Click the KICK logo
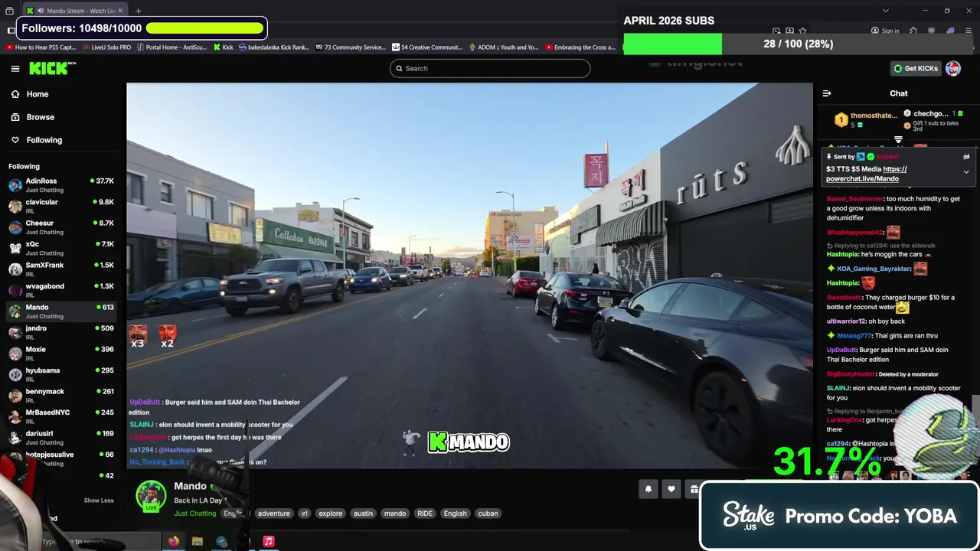The height and width of the screenshot is (551, 980). [x=52, y=69]
